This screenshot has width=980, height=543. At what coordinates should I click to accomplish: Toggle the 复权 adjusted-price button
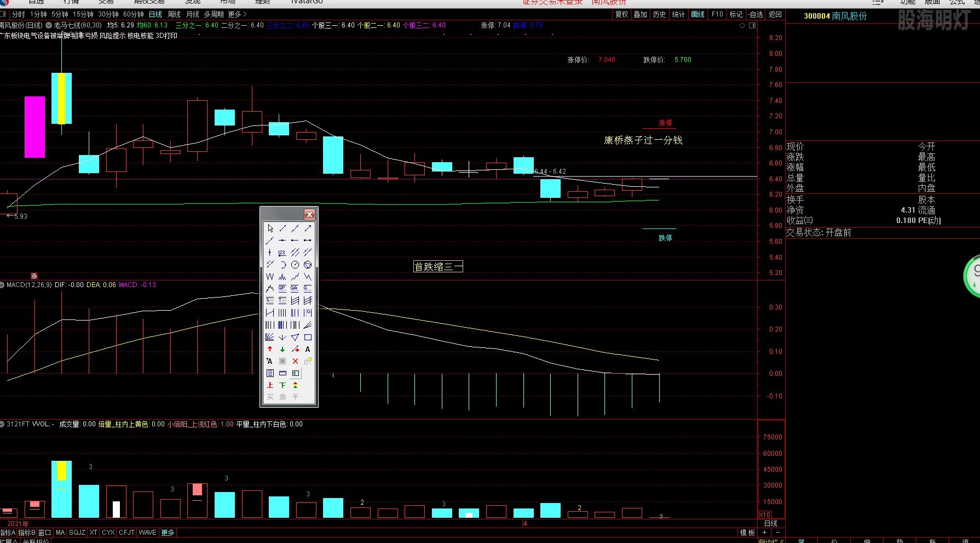[622, 14]
